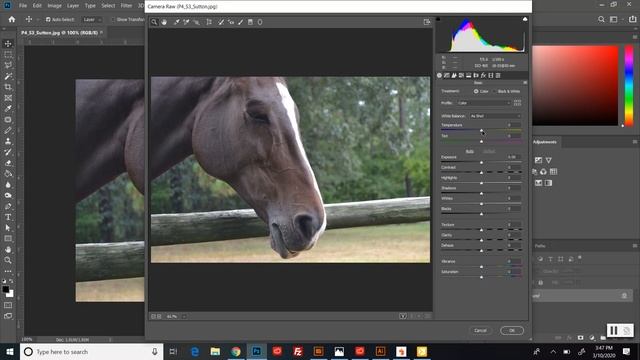Select the Graduated Filter tool in Camera Raw

251,22
